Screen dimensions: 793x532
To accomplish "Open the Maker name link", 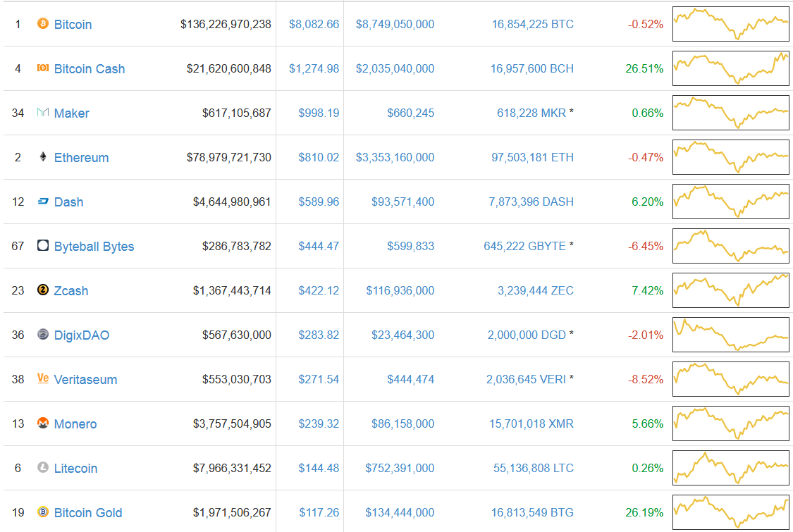I will click(71, 113).
